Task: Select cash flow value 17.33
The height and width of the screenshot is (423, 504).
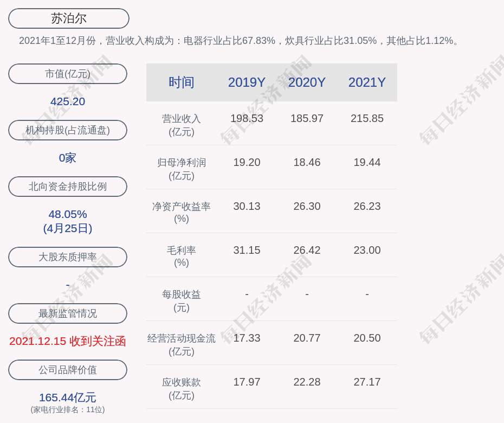Action: coord(247,338)
